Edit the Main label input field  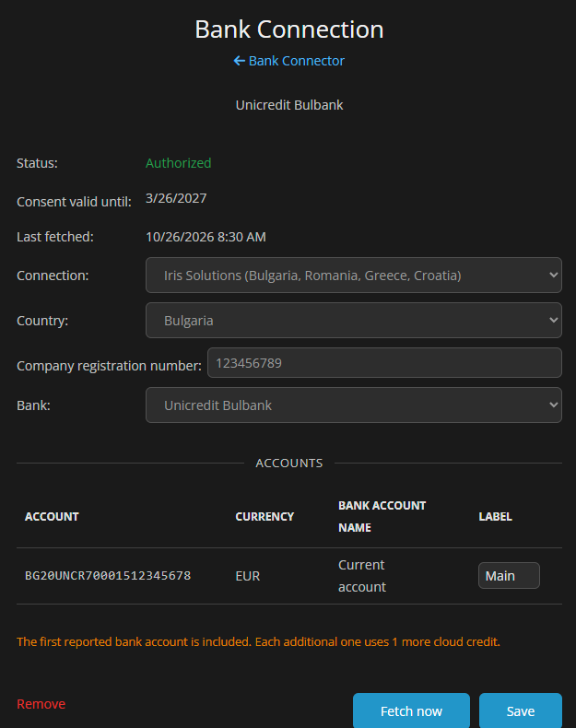(509, 576)
